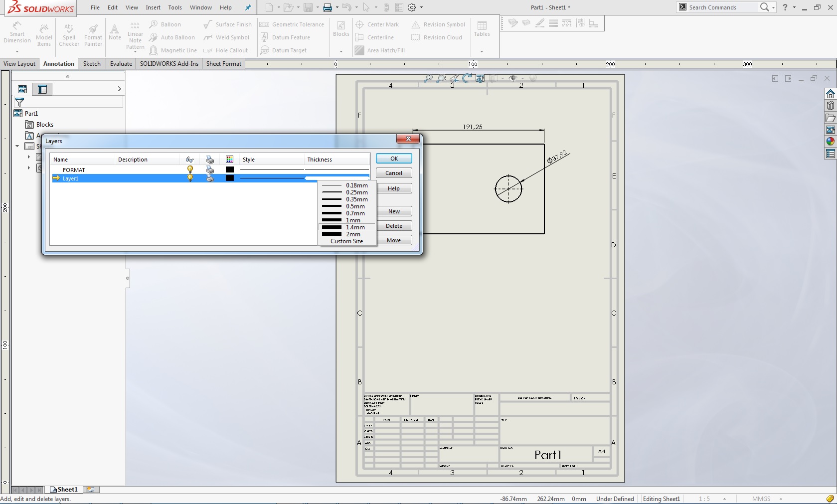The image size is (837, 504).
Task: Collapse the Sheet node in the tree
Action: 17,146
